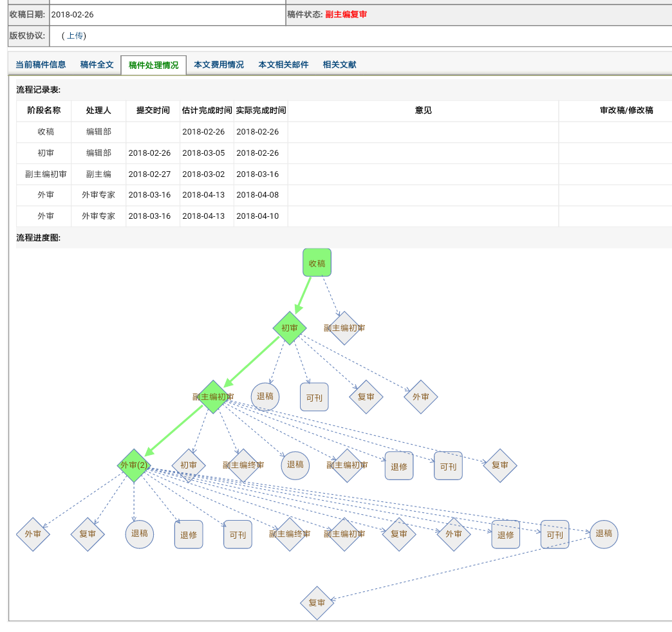Click the 副主编初审 diamond in fifth row
This screenshot has width=672, height=632.
click(344, 534)
